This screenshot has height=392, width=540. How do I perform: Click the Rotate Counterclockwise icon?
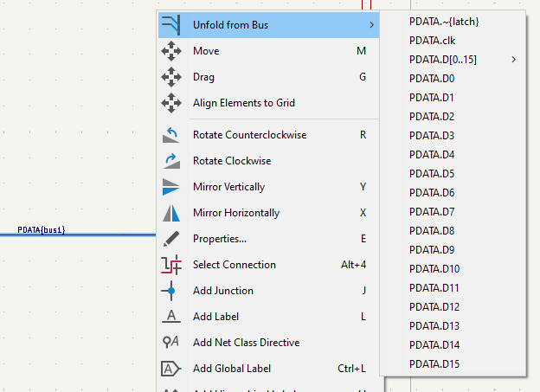[171, 135]
